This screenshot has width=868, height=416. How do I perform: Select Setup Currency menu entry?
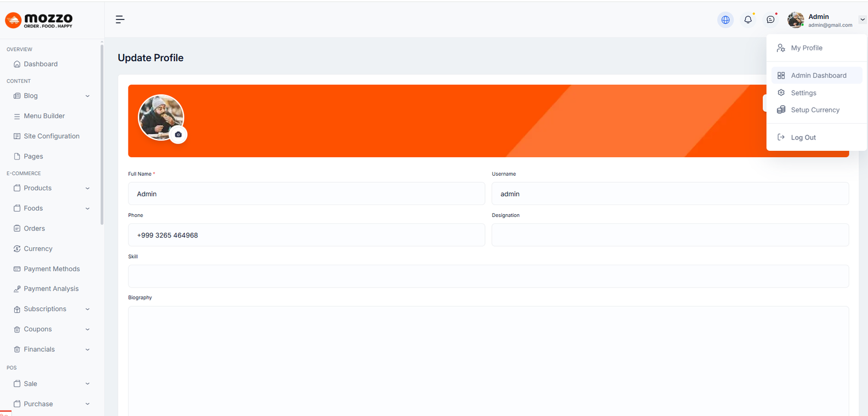(x=815, y=110)
